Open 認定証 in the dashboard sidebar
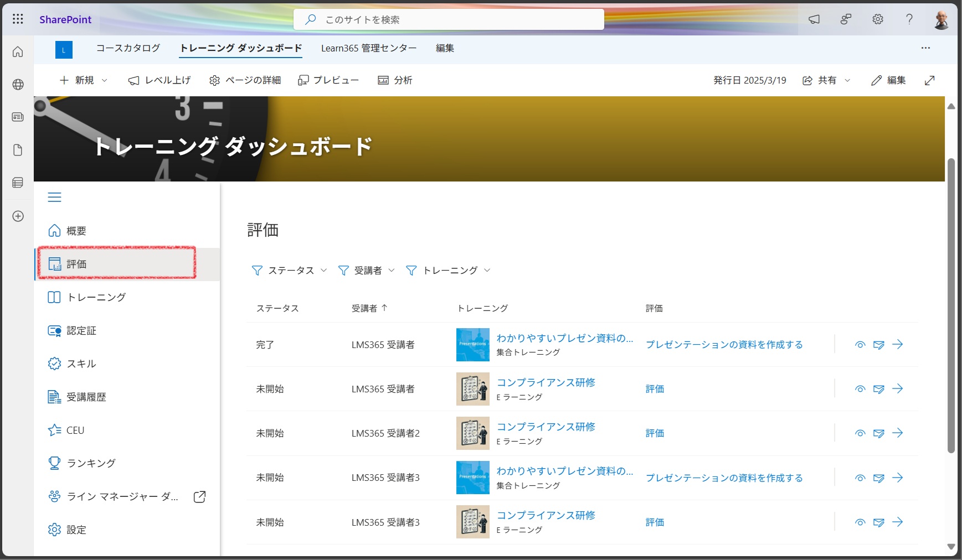The image size is (962, 560). (x=127, y=330)
